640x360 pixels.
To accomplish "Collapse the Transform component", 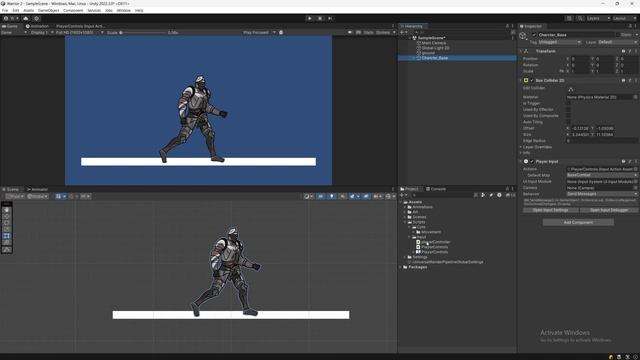I will click(x=521, y=51).
